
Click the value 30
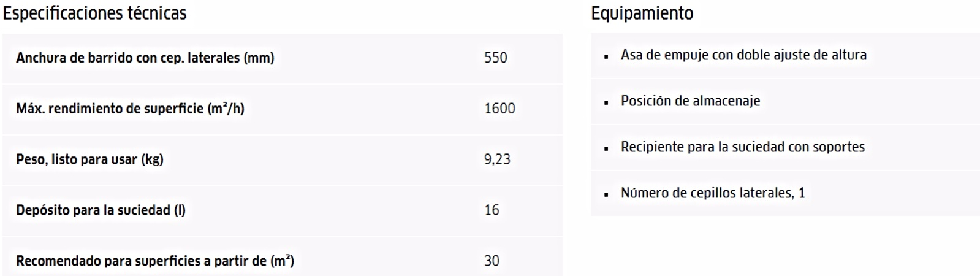coord(492,261)
